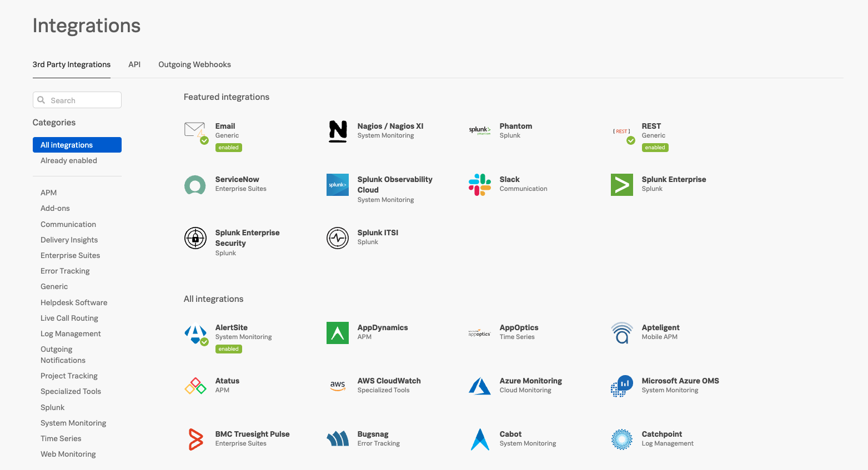
Task: Toggle the enabled badge under Email
Action: pos(228,147)
